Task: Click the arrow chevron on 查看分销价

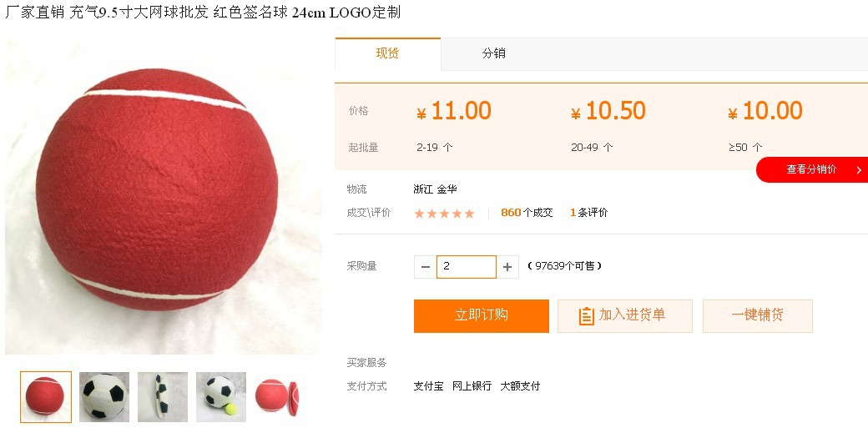Action: coord(859,170)
